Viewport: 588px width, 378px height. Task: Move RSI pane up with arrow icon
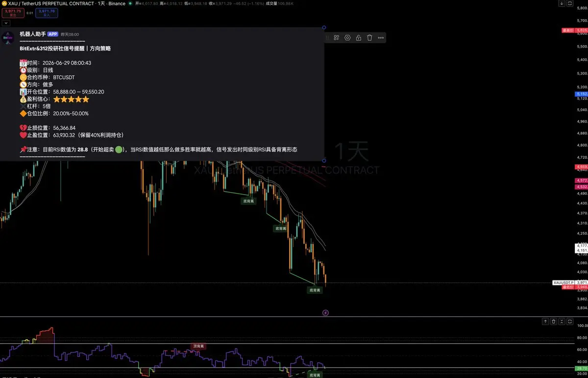coord(545,322)
